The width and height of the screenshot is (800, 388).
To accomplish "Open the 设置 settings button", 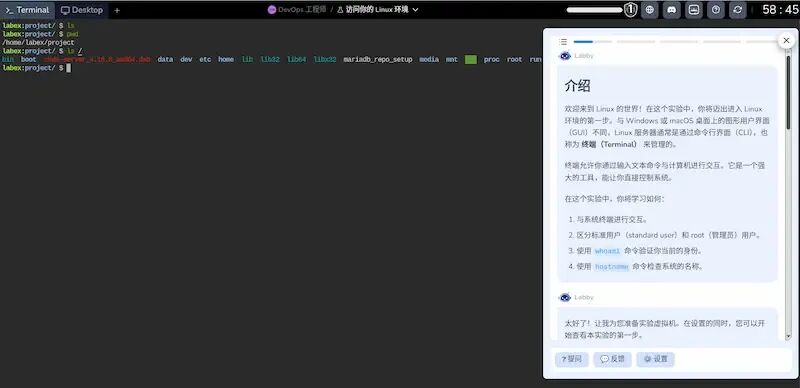I will click(x=656, y=359).
